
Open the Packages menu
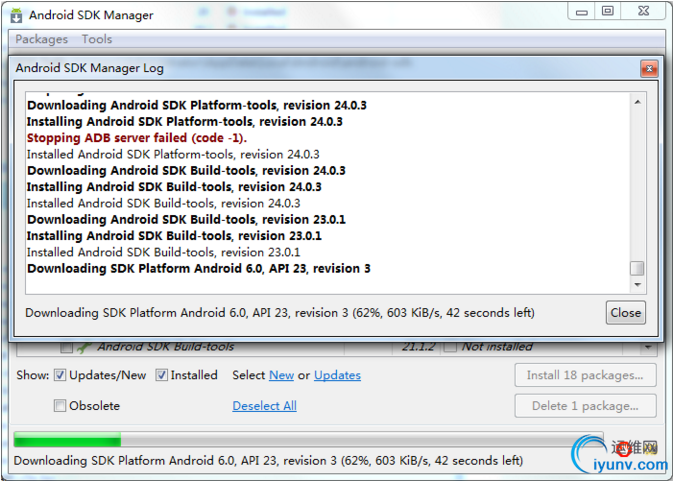click(42, 39)
